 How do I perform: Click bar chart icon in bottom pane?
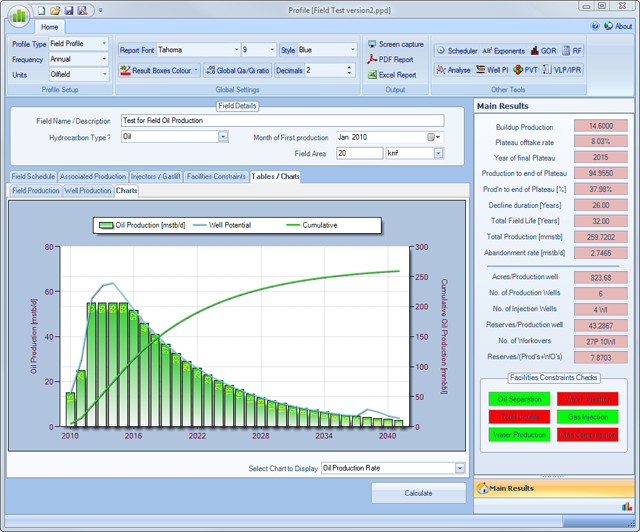626,507
